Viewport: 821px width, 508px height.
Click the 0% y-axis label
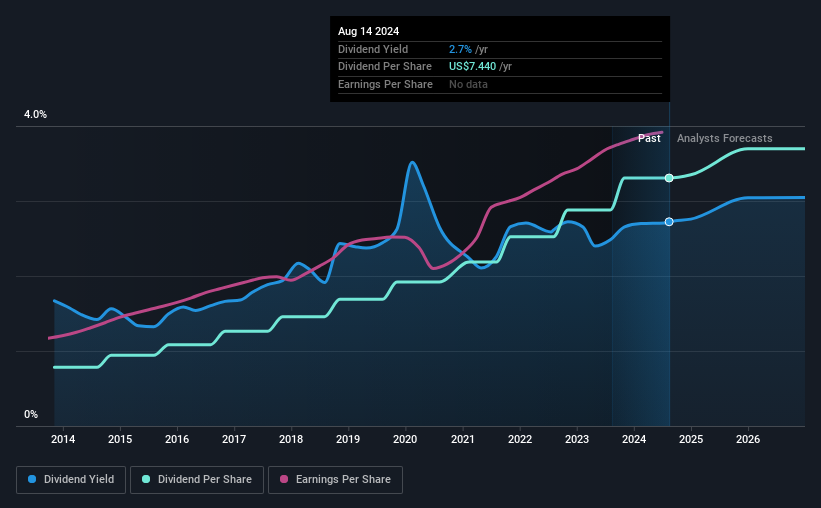point(31,415)
